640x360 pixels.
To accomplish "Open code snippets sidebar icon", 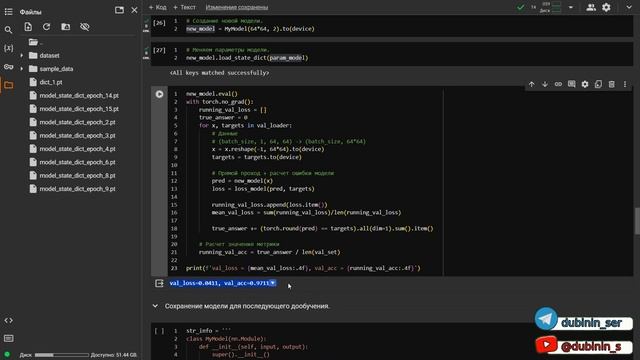I will (8, 320).
